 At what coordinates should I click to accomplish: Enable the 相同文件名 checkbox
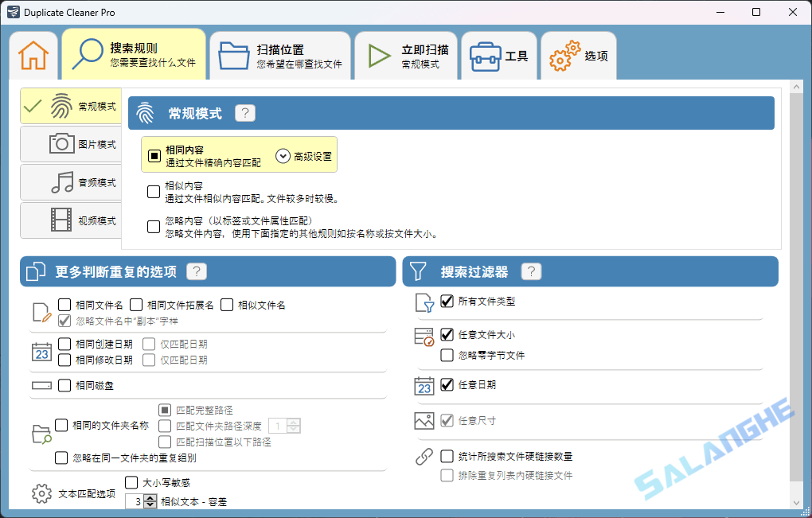point(64,303)
